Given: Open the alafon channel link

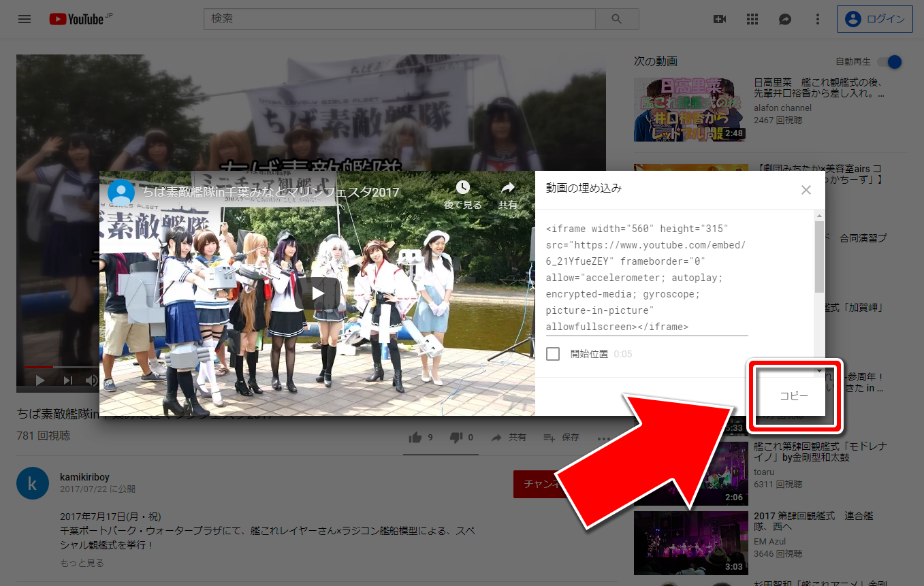Looking at the screenshot, I should point(782,108).
